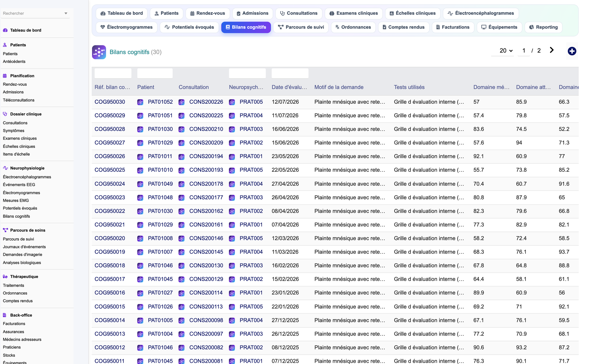Open the Facturations tab
The height and width of the screenshot is (364, 589).
(x=453, y=27)
